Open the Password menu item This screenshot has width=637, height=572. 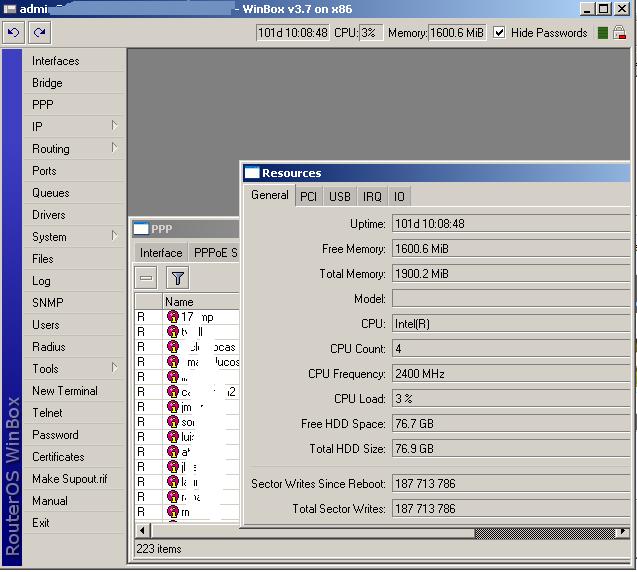[55, 435]
